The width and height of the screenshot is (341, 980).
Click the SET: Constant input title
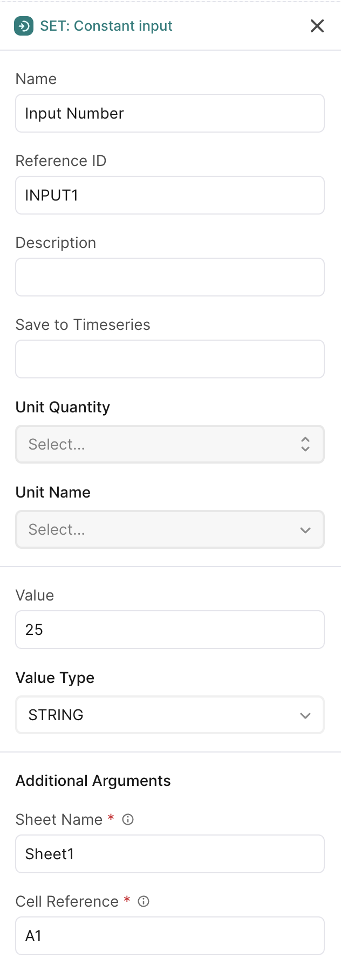(106, 26)
